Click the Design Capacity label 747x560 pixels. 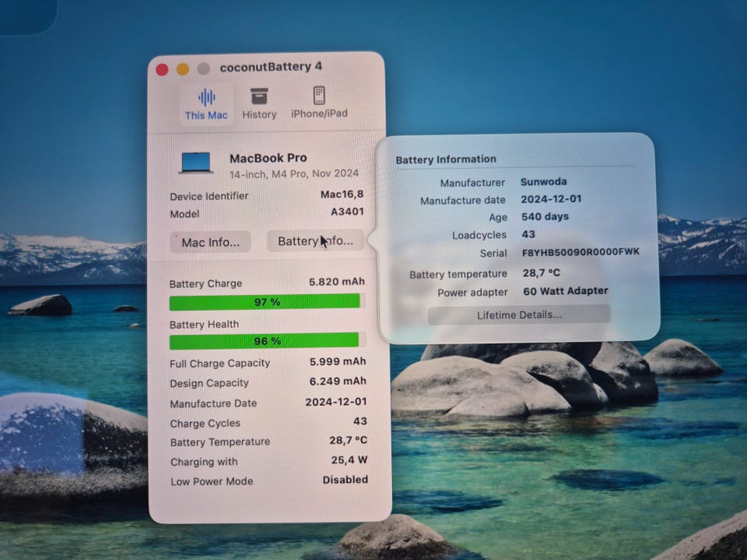pos(209,383)
